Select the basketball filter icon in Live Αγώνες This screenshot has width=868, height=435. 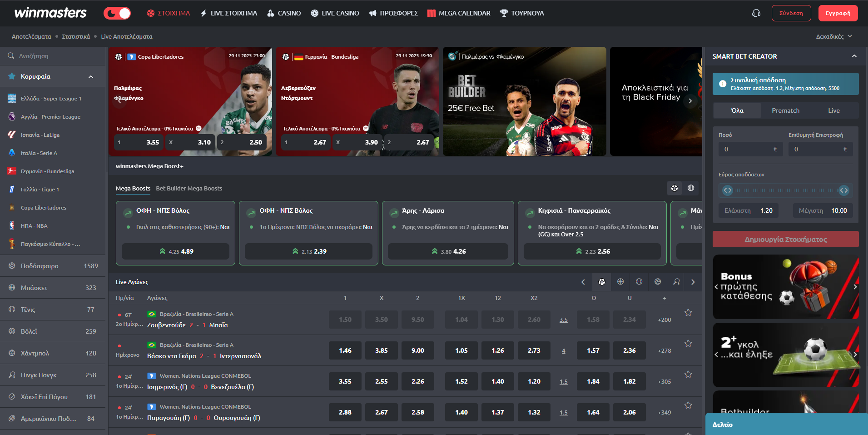[x=620, y=282]
